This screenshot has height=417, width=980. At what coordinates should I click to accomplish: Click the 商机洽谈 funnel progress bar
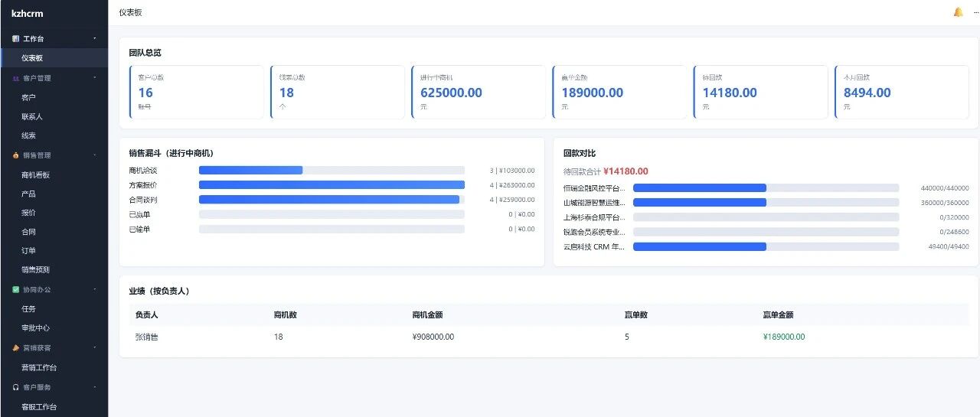pyautogui.click(x=332, y=170)
